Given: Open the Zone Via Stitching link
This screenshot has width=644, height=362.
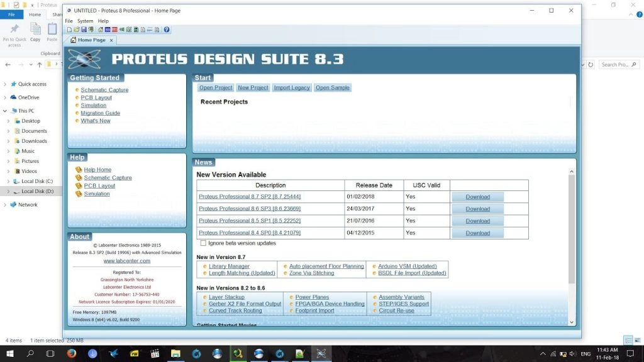Looking at the screenshot, I should coord(312,273).
